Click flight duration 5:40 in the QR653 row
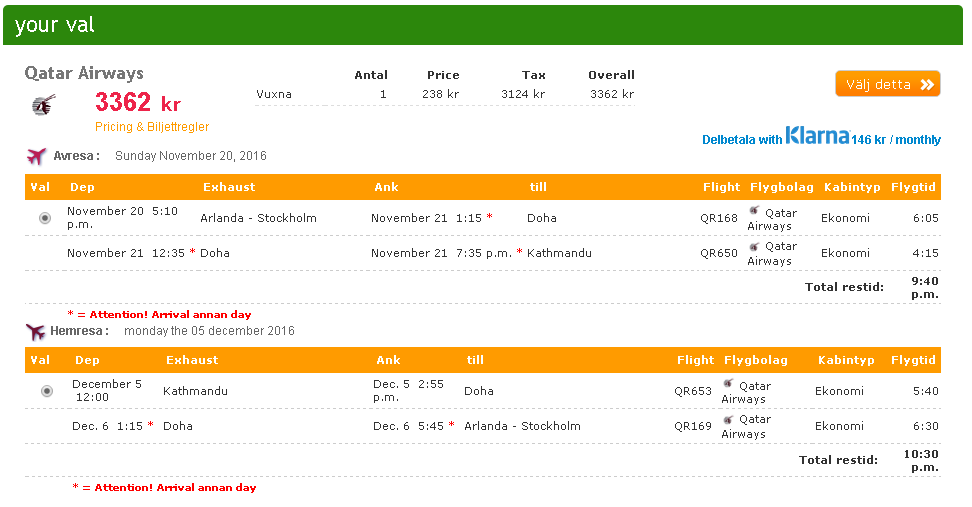Screen dimensions: 972x507 pos(926,391)
